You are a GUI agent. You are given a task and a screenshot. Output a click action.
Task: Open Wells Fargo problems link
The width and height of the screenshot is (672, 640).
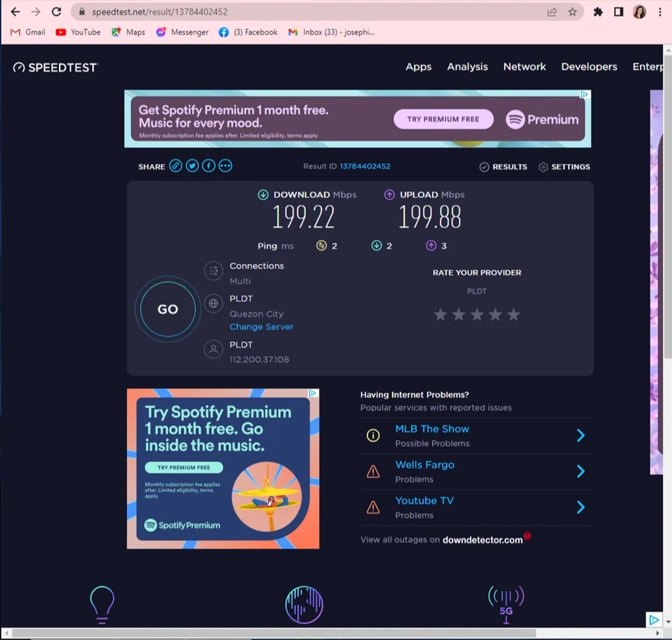click(425, 465)
